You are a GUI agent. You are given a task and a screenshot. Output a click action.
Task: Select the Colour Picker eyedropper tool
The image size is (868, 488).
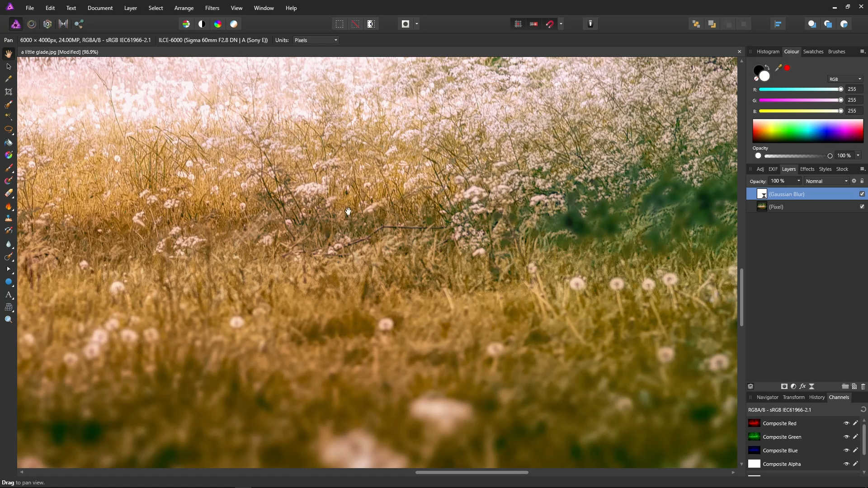8,79
